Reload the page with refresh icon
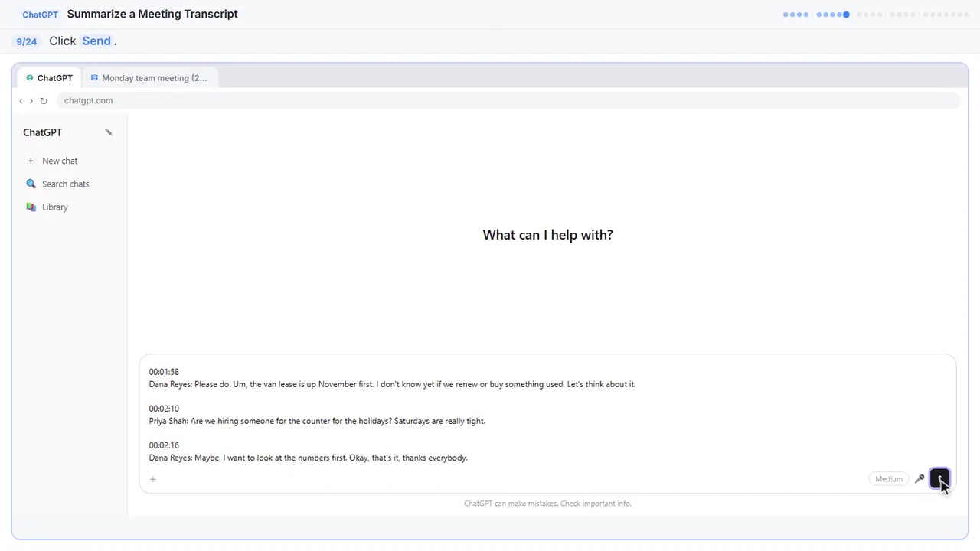Screen dimensions: 980x551 tap(44, 101)
